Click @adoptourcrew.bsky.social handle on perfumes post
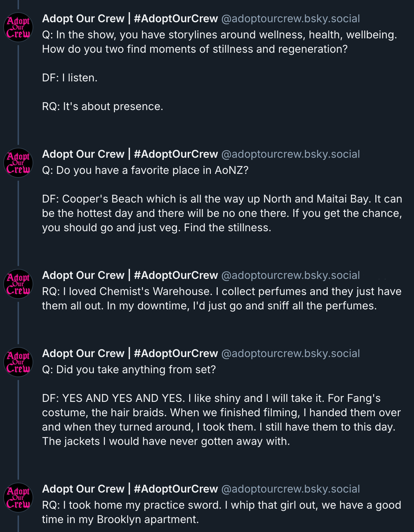Screen dimensions: 414x532 (x=290, y=275)
